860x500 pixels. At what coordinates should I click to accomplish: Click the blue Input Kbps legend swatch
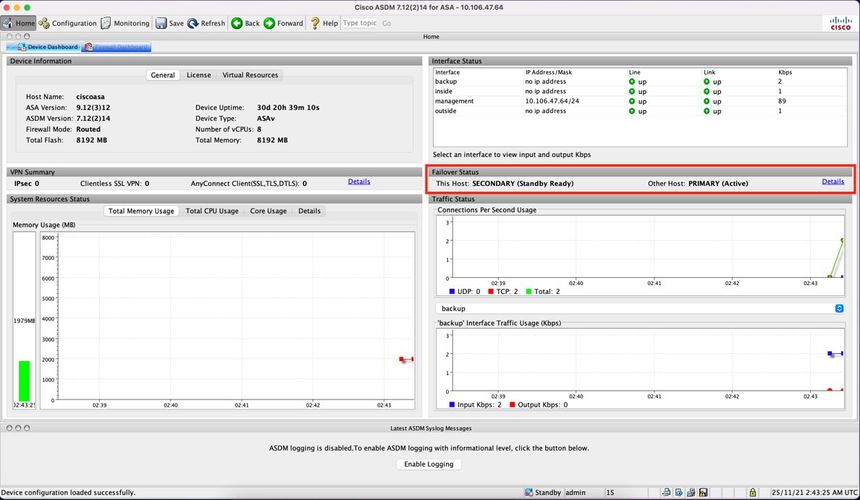click(x=452, y=405)
